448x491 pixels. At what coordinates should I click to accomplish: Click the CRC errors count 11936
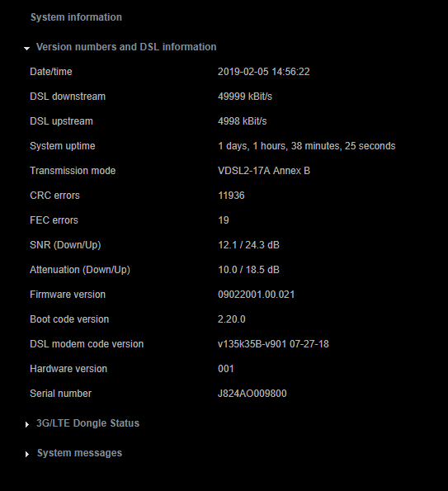[231, 196]
